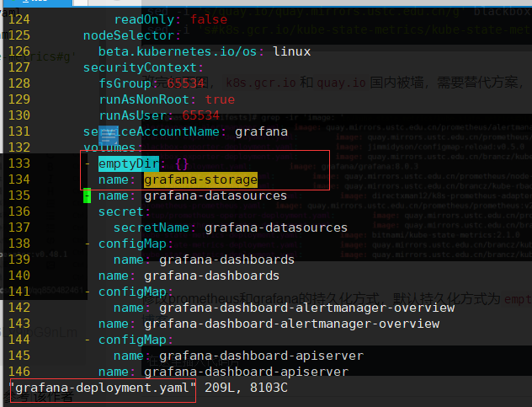This screenshot has height=407, width=532.
Task: Click red 'k8s.gcr.io' in background article
Action: pyautogui.click(x=261, y=83)
